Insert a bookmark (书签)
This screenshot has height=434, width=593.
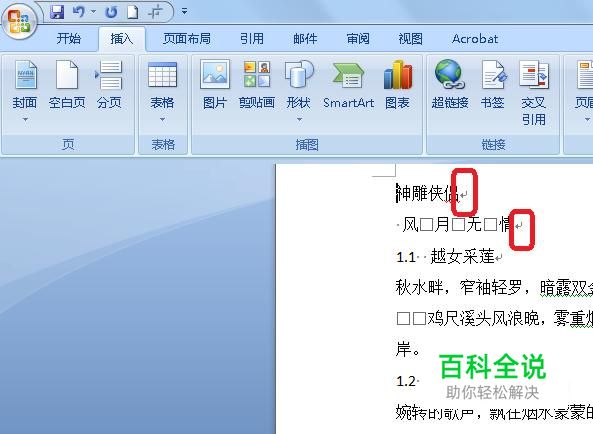point(493,85)
